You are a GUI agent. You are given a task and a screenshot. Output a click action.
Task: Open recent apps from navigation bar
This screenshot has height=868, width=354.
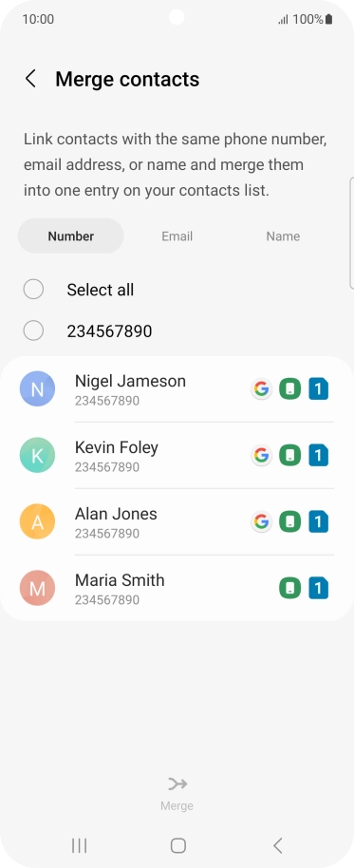click(79, 845)
